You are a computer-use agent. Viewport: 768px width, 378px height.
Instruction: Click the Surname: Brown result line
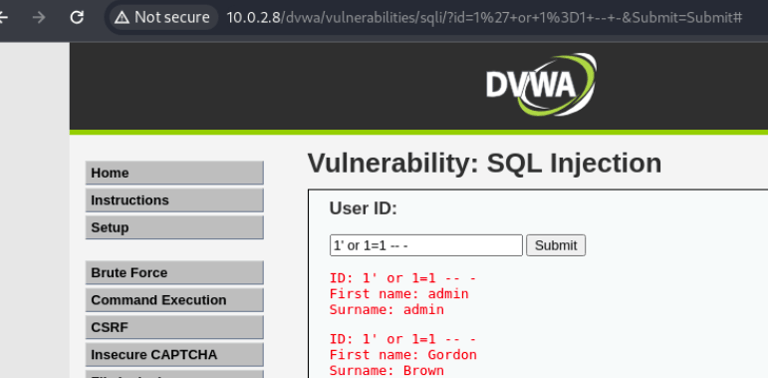coord(387,371)
